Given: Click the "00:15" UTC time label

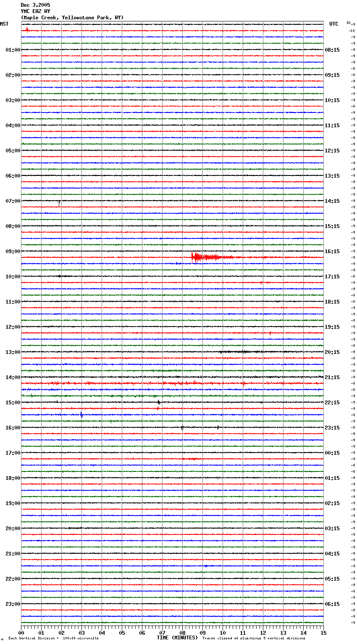Looking at the screenshot, I should 332,453.
